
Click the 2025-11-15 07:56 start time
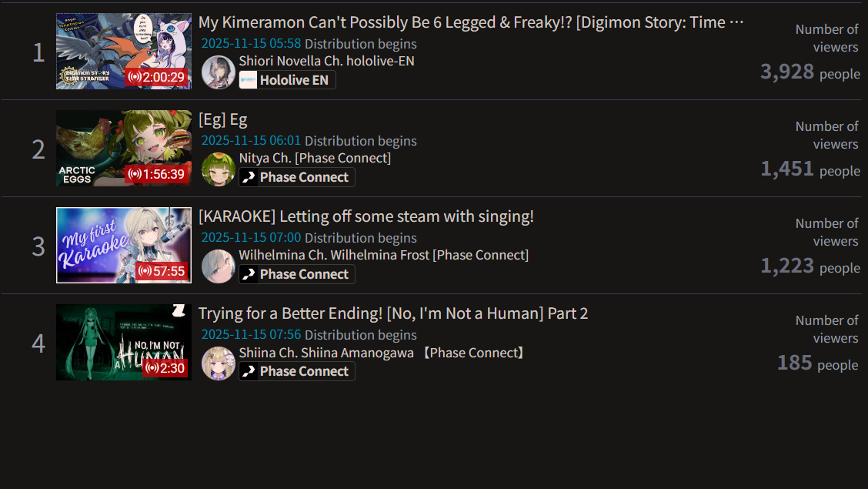click(251, 334)
